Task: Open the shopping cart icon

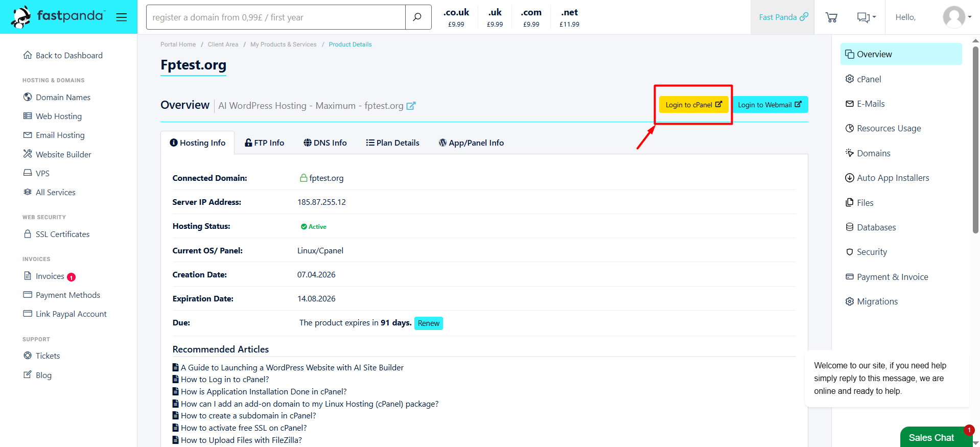Action: [831, 17]
